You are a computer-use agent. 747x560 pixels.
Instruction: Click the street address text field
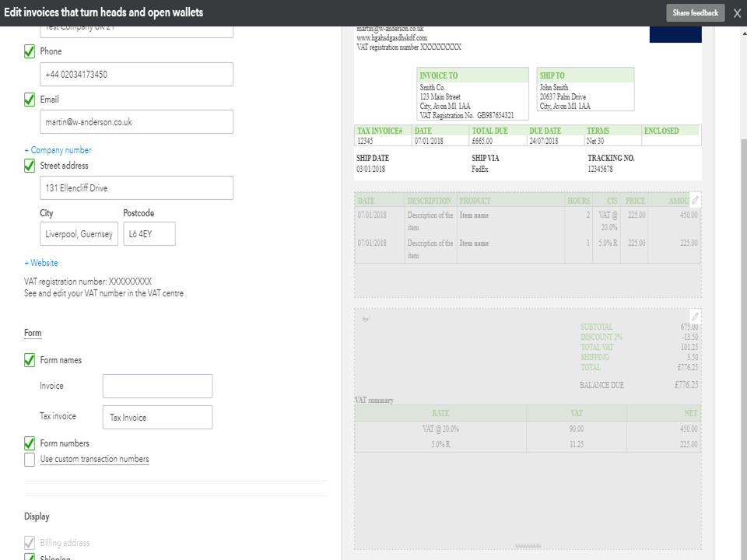136,188
